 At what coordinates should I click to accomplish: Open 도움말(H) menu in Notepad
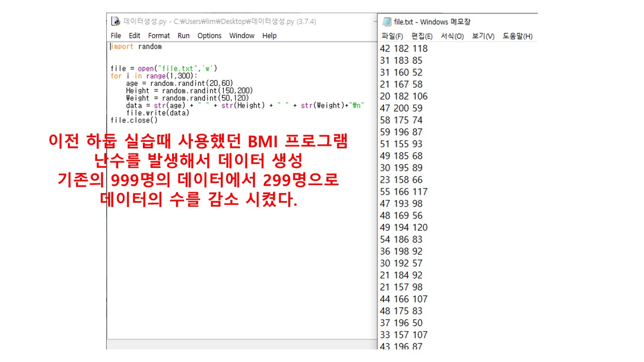pyautogui.click(x=517, y=36)
